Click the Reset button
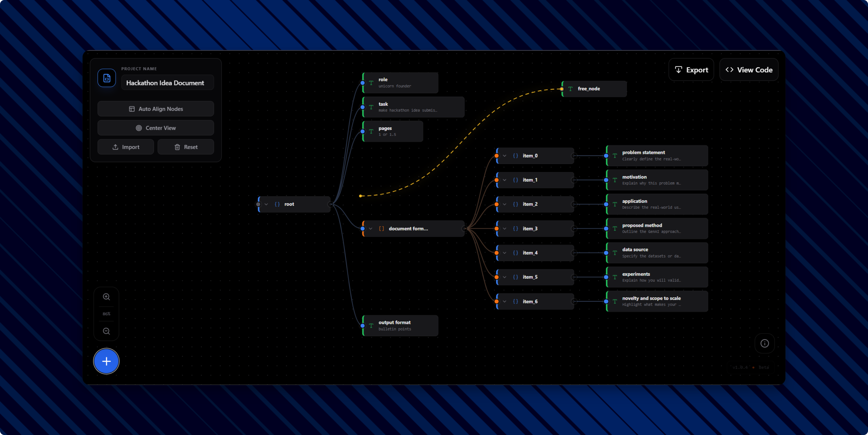 (186, 147)
